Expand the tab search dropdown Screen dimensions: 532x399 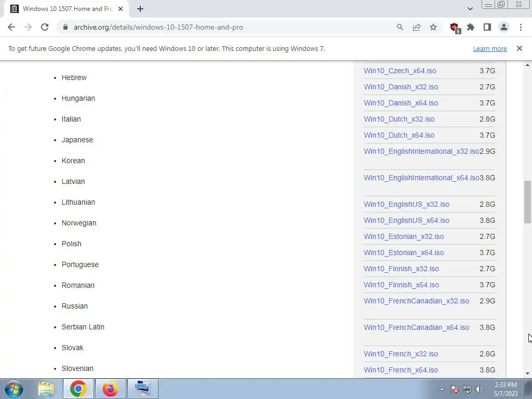pyautogui.click(x=470, y=9)
